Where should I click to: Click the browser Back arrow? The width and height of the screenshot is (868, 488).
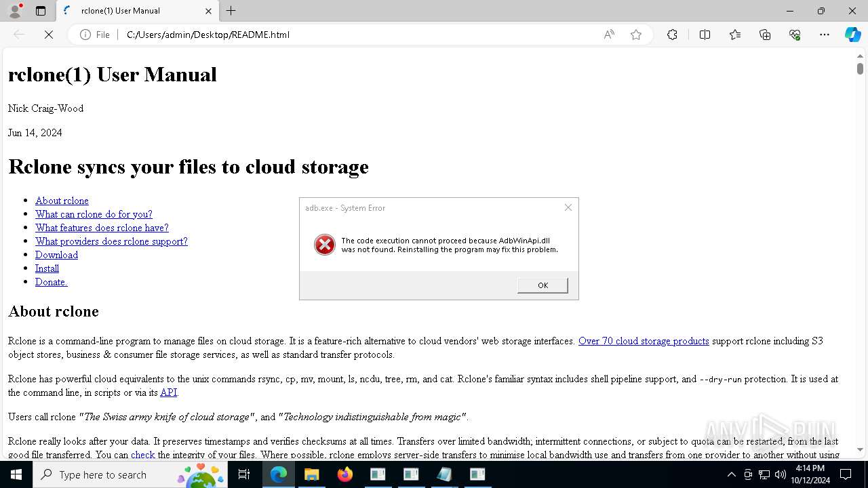tap(19, 35)
